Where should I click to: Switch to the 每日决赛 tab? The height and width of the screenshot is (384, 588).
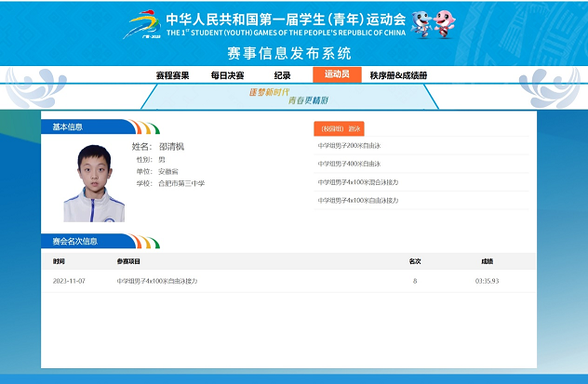227,75
